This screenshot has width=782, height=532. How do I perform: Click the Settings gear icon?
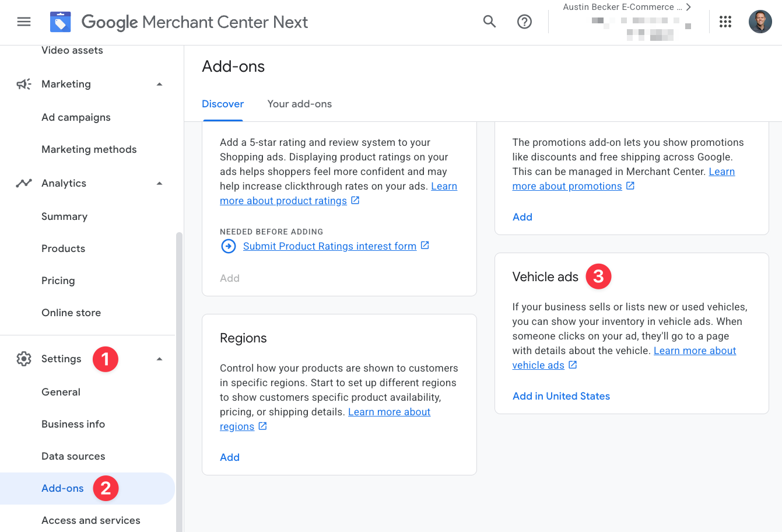24,359
